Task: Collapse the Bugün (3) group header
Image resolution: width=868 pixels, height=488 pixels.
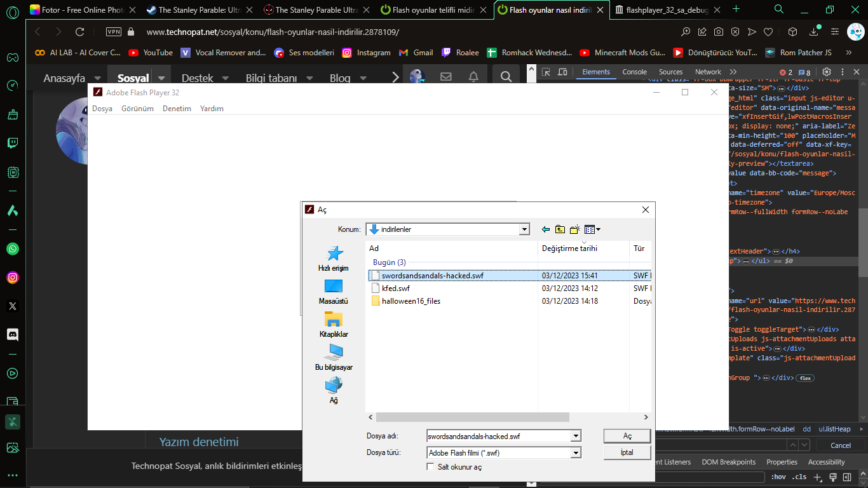Action: click(389, 262)
